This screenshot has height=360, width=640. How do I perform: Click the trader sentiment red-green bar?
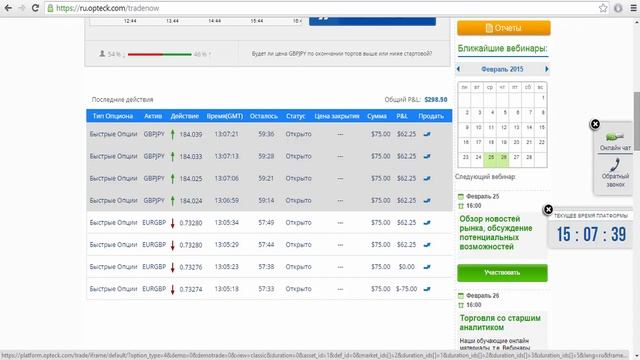[160, 54]
